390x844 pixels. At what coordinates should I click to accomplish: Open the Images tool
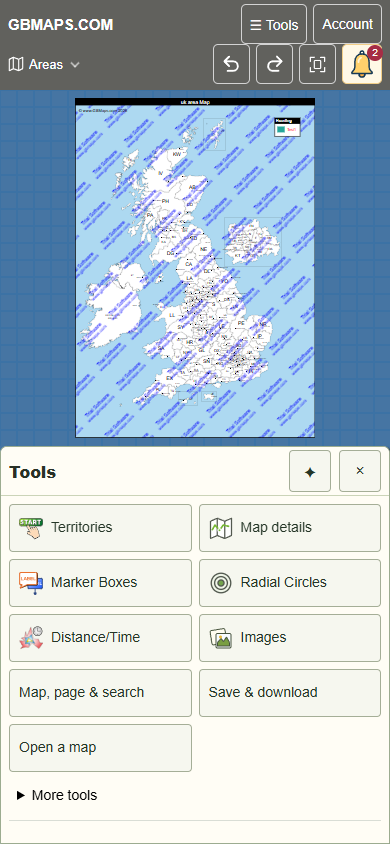pos(290,637)
